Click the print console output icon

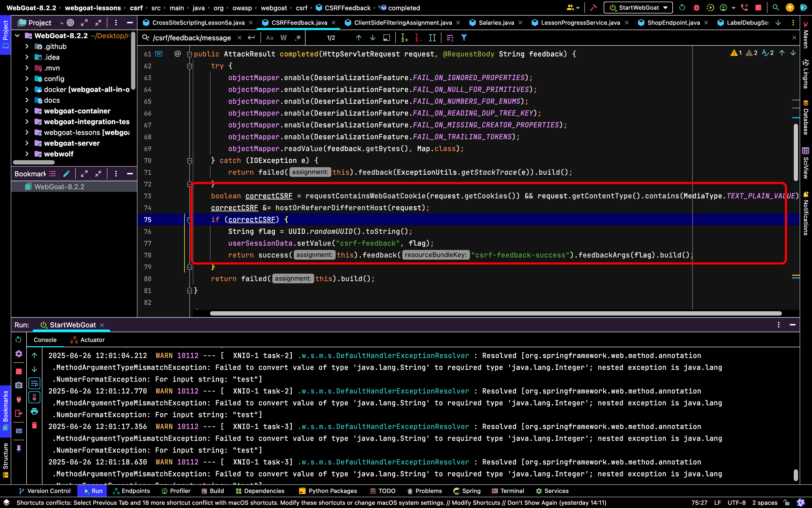coord(34,411)
